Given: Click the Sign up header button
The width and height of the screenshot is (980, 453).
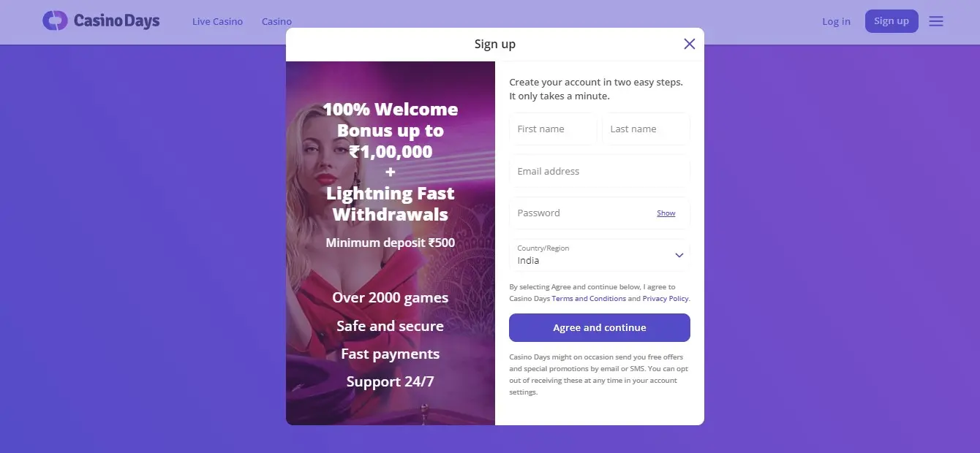Looking at the screenshot, I should (x=892, y=21).
